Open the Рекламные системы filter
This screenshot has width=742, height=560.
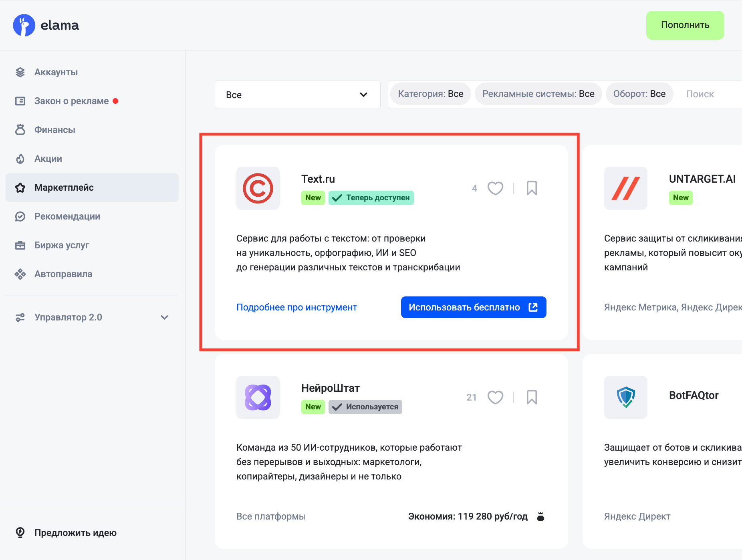click(x=538, y=94)
